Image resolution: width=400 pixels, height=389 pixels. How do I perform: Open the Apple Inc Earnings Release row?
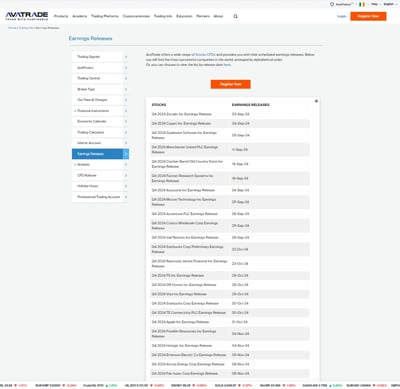(x=230, y=322)
